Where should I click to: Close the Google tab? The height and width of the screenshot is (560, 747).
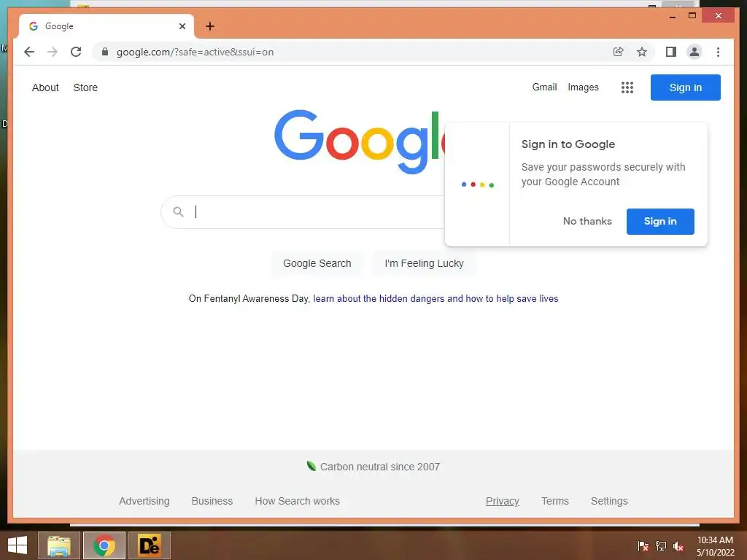click(x=182, y=26)
